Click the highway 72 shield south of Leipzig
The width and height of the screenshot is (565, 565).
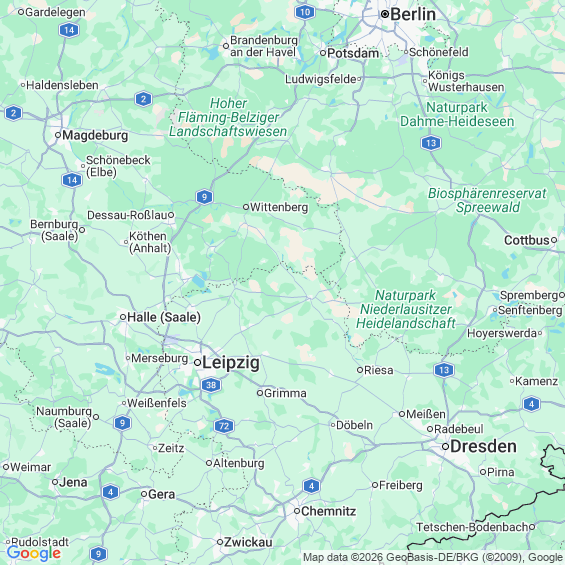tap(224, 426)
